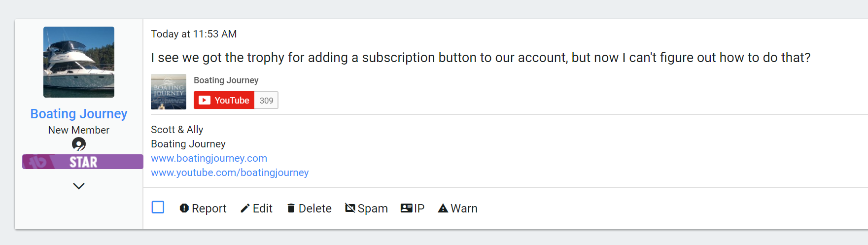Open the IP info card icon

click(407, 209)
